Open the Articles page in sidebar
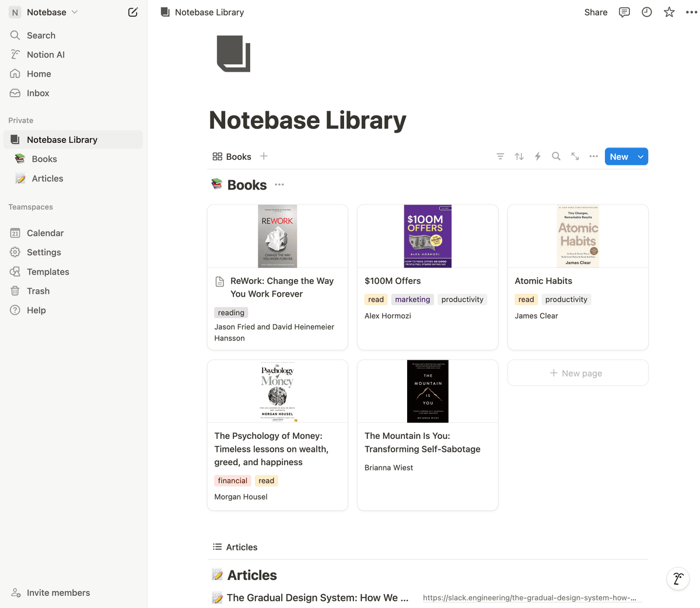 point(47,178)
